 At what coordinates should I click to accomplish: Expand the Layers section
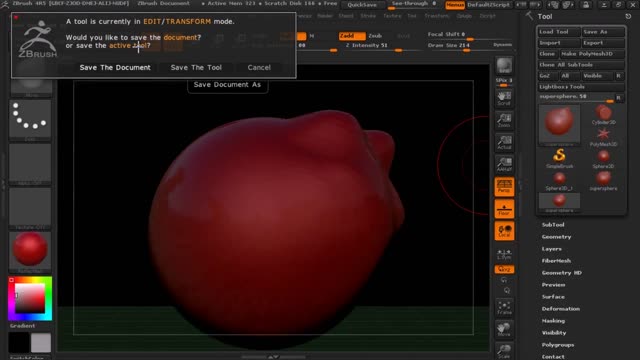(x=551, y=249)
